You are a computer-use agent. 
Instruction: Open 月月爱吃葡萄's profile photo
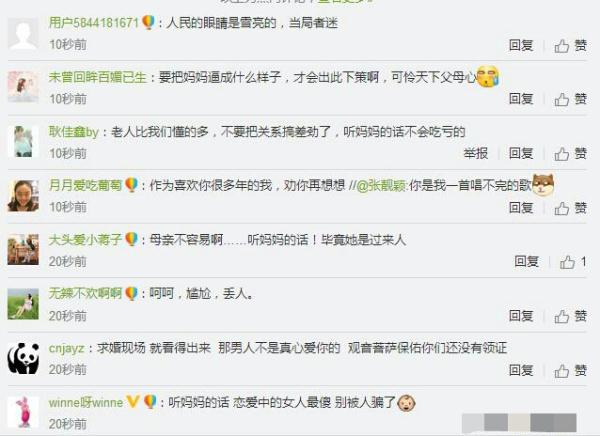pyautogui.click(x=23, y=196)
